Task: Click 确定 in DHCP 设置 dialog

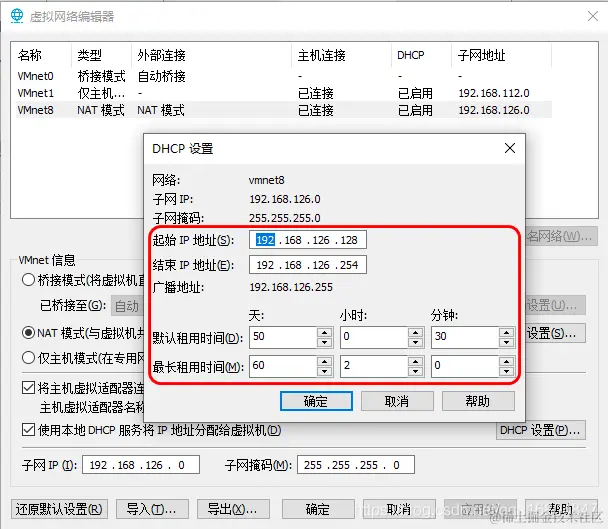Action: click(316, 401)
